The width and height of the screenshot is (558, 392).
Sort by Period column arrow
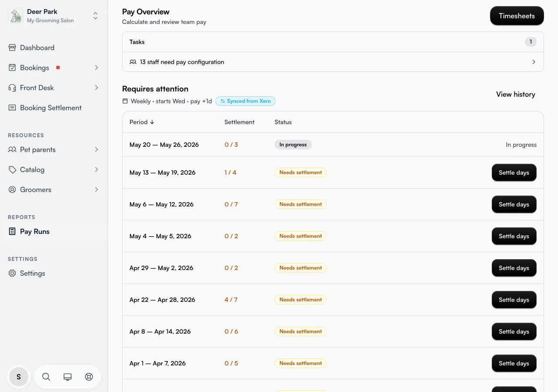pyautogui.click(x=152, y=122)
